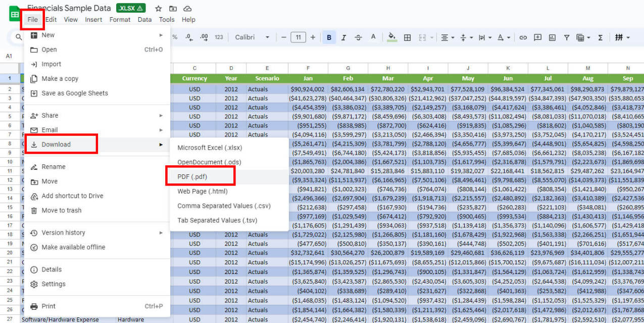
Task: Download as Microsoft Excel (.xlsx)
Action: (x=229, y=148)
